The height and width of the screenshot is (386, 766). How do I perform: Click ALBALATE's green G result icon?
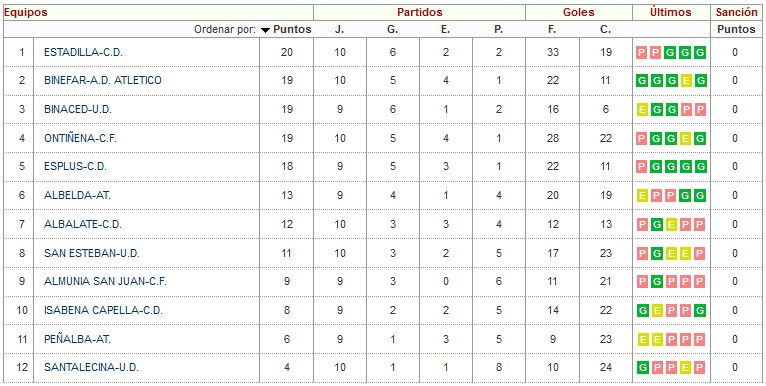(x=657, y=225)
